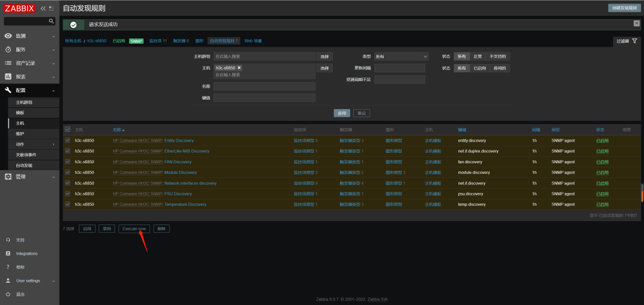Open 关联项事件 in the sidebar
Viewport: 644px width, 305px height.
pyautogui.click(x=26, y=155)
